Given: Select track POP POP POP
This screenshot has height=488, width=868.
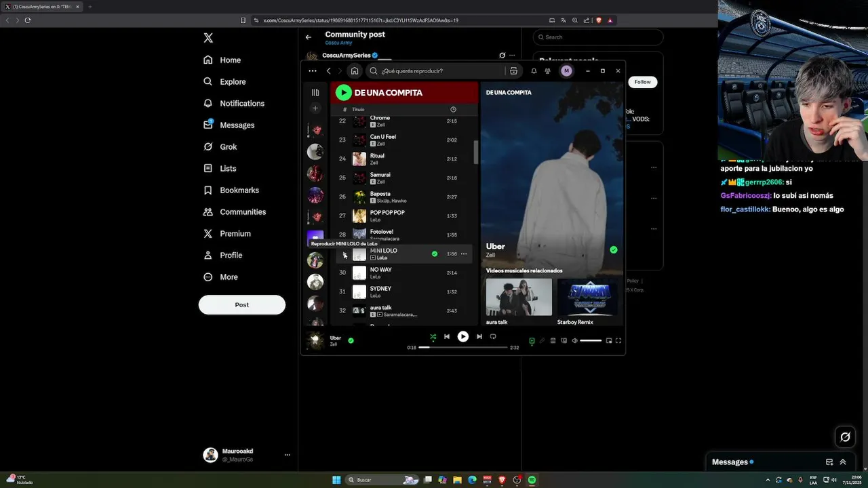Looking at the screenshot, I should click(406, 216).
